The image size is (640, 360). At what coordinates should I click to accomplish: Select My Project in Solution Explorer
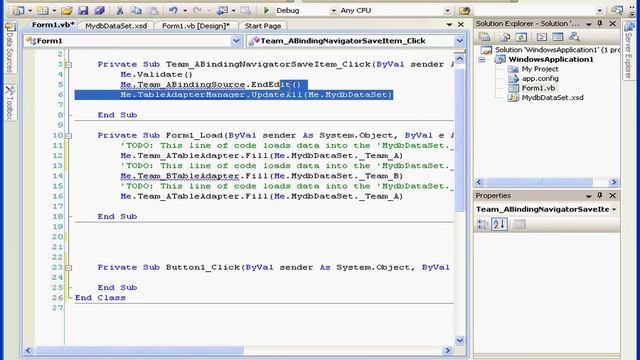click(x=540, y=69)
